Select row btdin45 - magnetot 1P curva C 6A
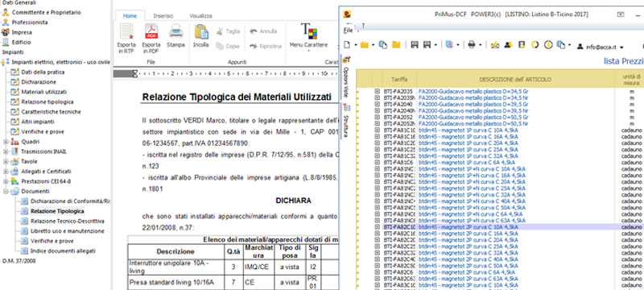Viewport: 644px width, 290px height. click(x=466, y=162)
